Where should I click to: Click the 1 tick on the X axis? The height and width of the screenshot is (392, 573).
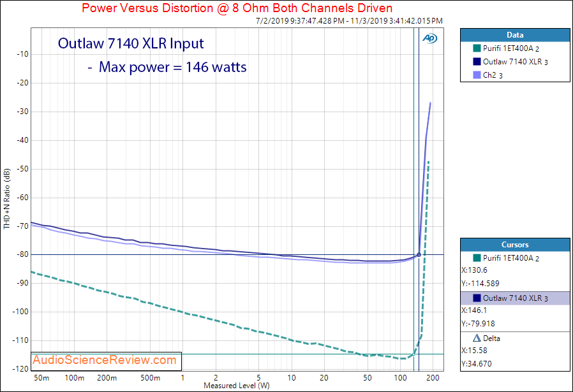(182, 378)
